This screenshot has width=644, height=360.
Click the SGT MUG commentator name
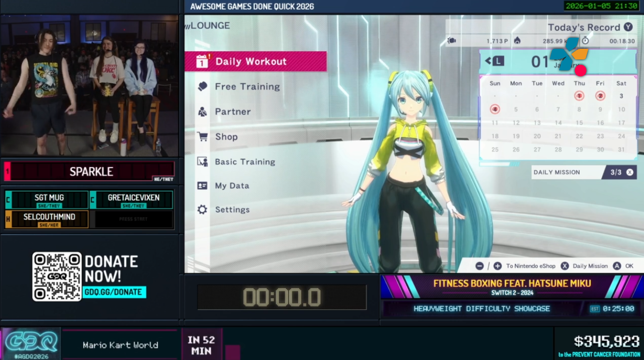49,198
